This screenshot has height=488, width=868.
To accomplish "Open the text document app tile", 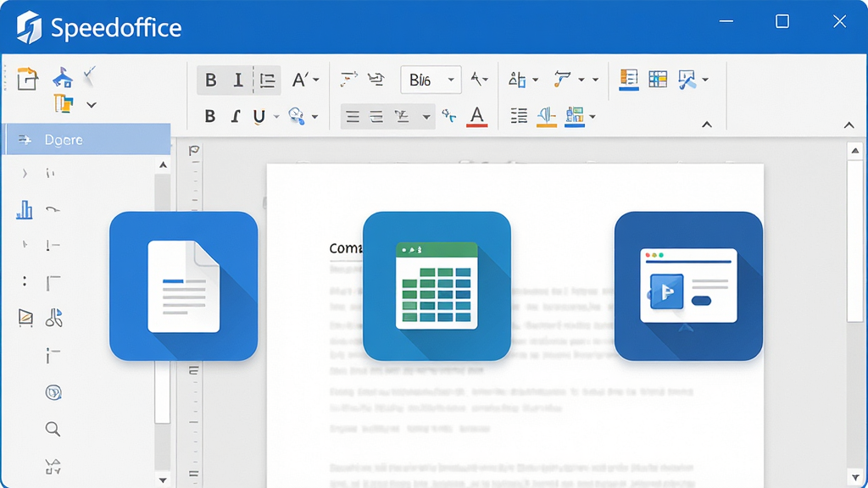I will pyautogui.click(x=183, y=286).
